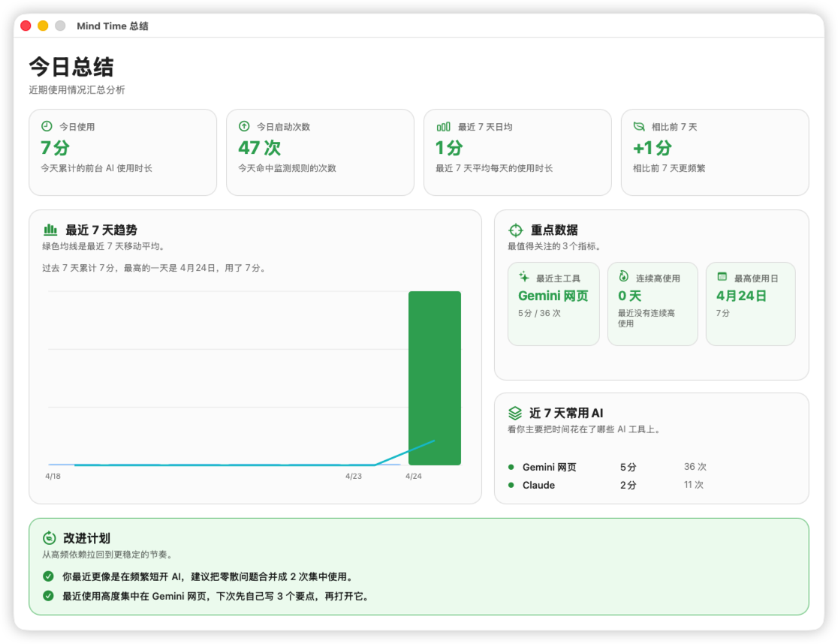Click the suggestion about 合并成 2 次集中使用
This screenshot has width=838, height=644.
point(209,576)
